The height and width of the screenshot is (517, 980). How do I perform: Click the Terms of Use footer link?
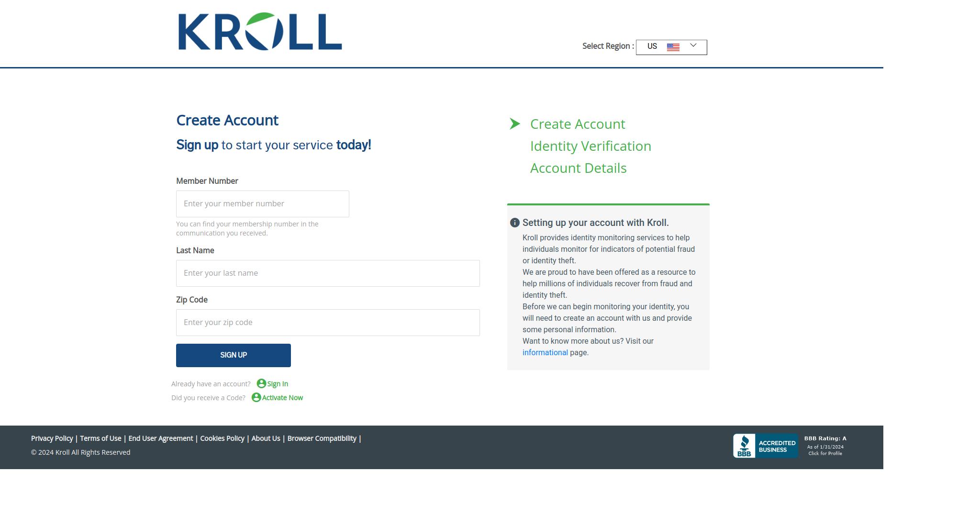100,438
